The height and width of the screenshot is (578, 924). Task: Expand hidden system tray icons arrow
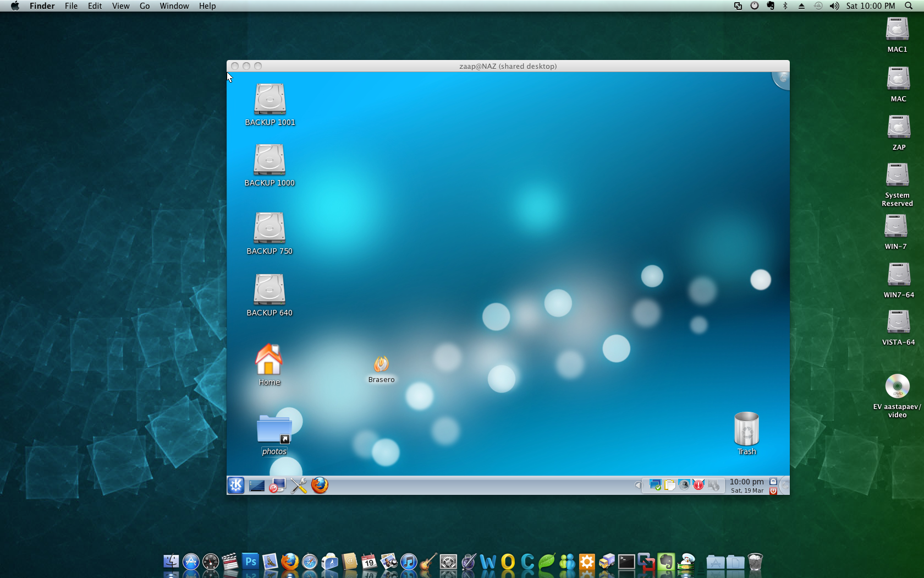638,485
